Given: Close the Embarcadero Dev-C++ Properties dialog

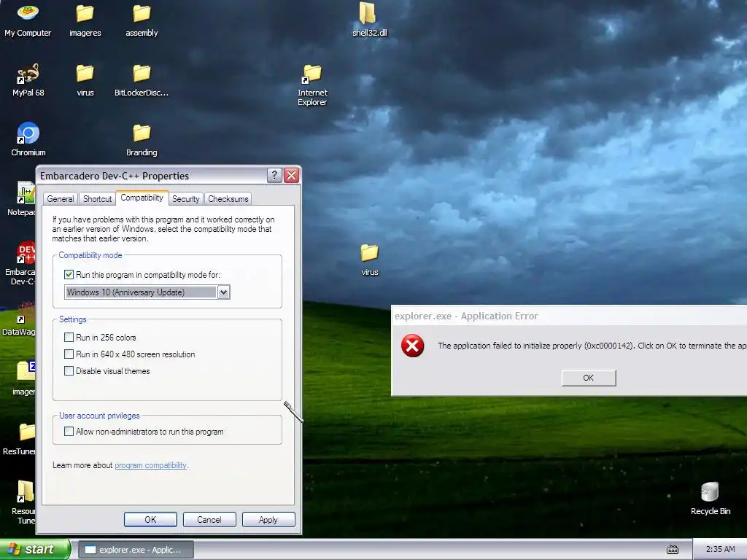Looking at the screenshot, I should pyautogui.click(x=291, y=175).
